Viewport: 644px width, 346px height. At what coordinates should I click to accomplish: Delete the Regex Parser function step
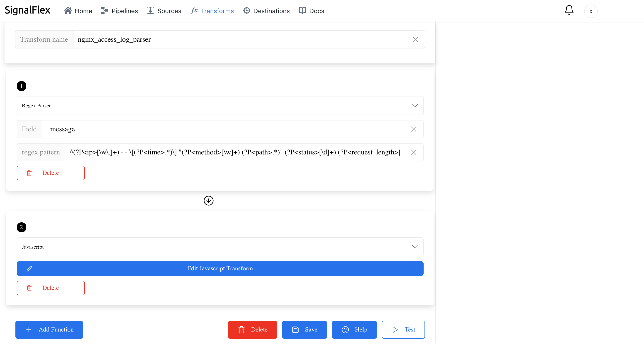tap(51, 173)
